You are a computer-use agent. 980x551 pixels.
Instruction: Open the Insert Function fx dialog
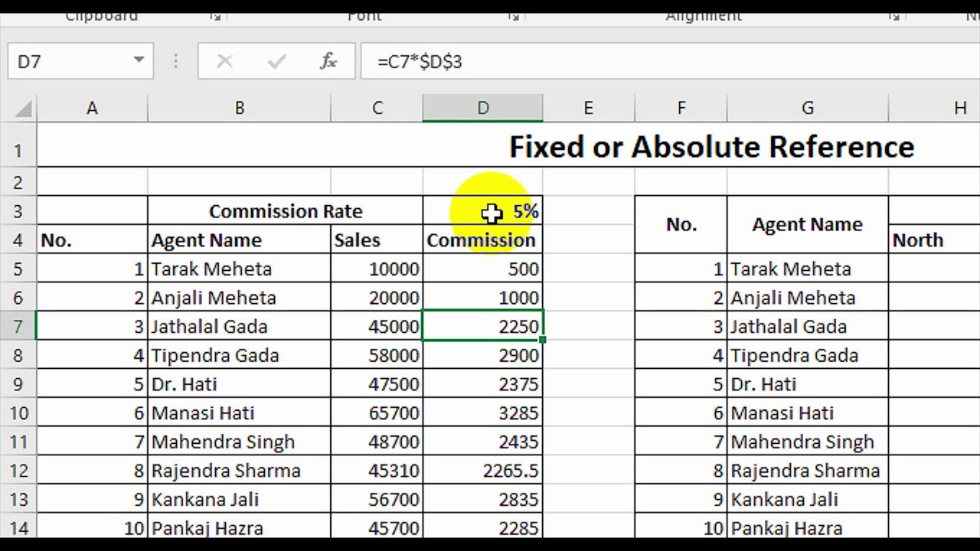click(328, 61)
